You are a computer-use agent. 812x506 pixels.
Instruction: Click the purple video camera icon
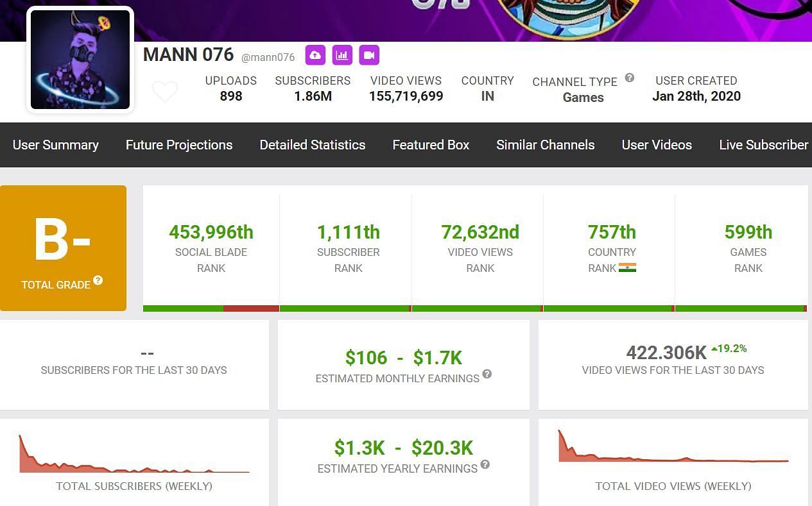coord(369,55)
